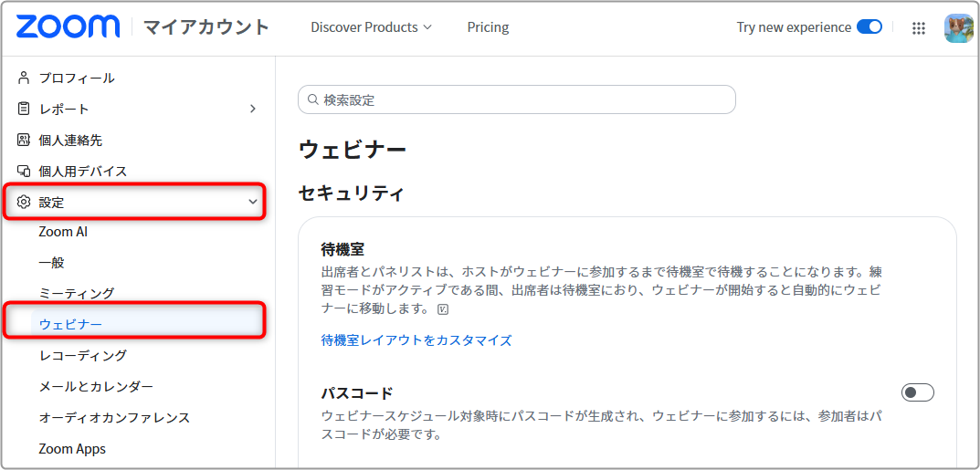980x470 pixels.
Task: Click the レポート clipboard icon
Action: coord(24,110)
